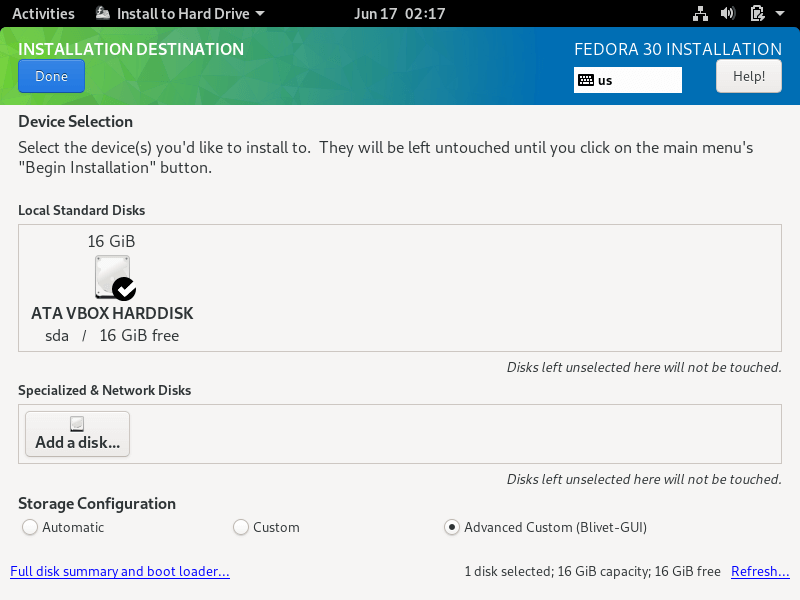Click the Local Standard Disks label
Image resolution: width=800 pixels, height=600 pixels.
pyautogui.click(x=82, y=210)
